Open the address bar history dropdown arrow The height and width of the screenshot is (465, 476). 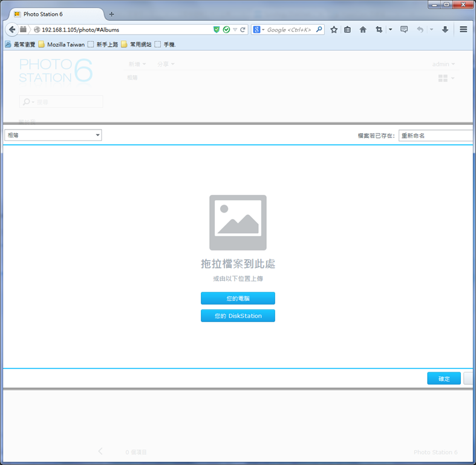[x=235, y=30]
